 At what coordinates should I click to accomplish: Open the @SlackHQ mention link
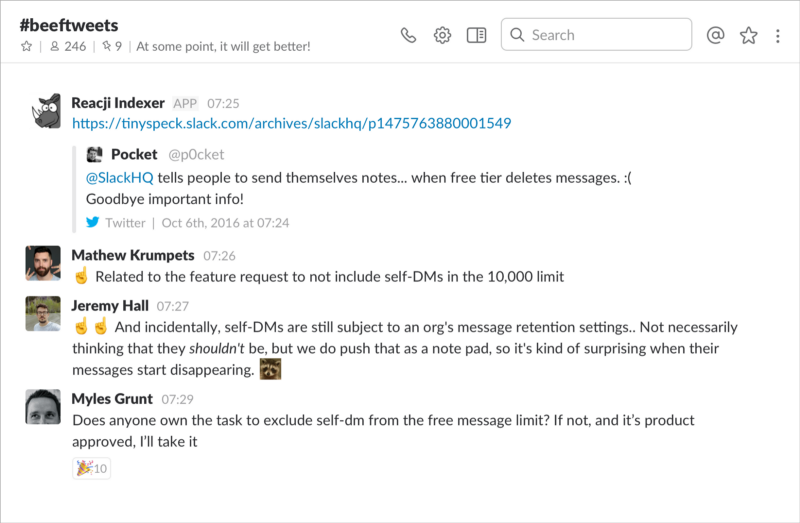click(x=119, y=178)
